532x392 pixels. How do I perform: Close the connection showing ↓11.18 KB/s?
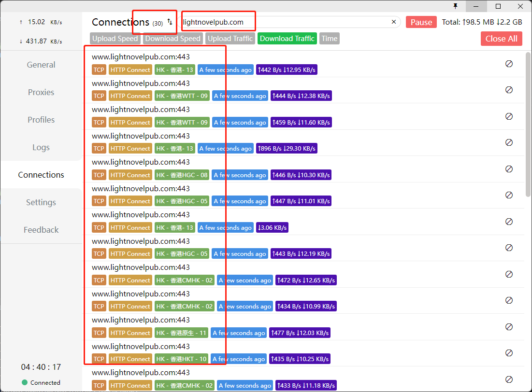click(509, 379)
